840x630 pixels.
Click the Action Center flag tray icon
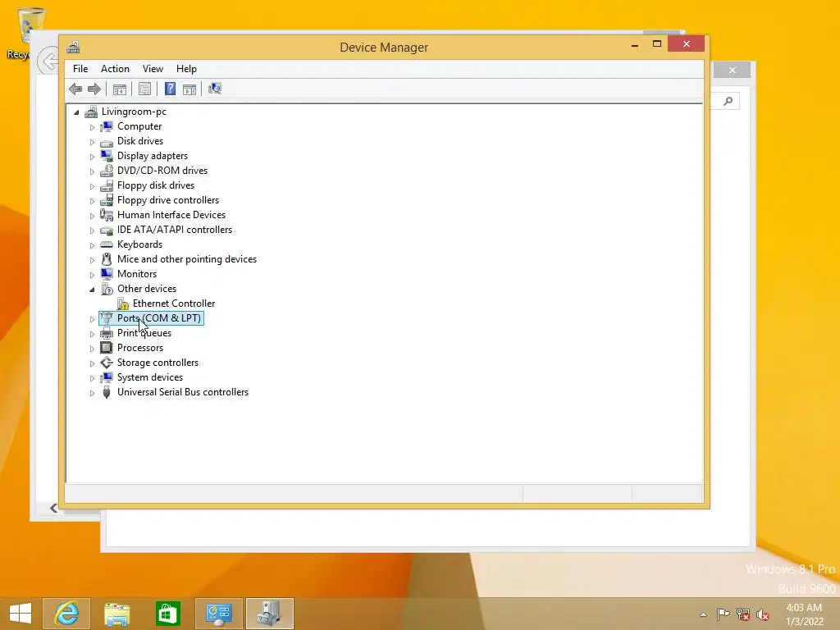click(x=723, y=614)
